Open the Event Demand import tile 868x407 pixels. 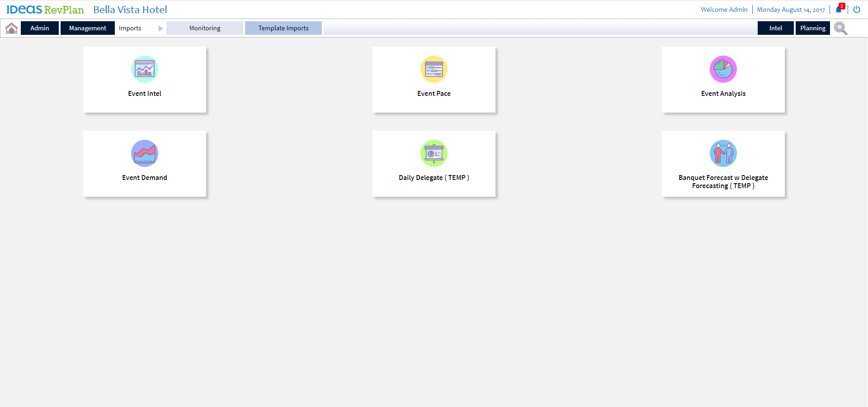coord(145,164)
